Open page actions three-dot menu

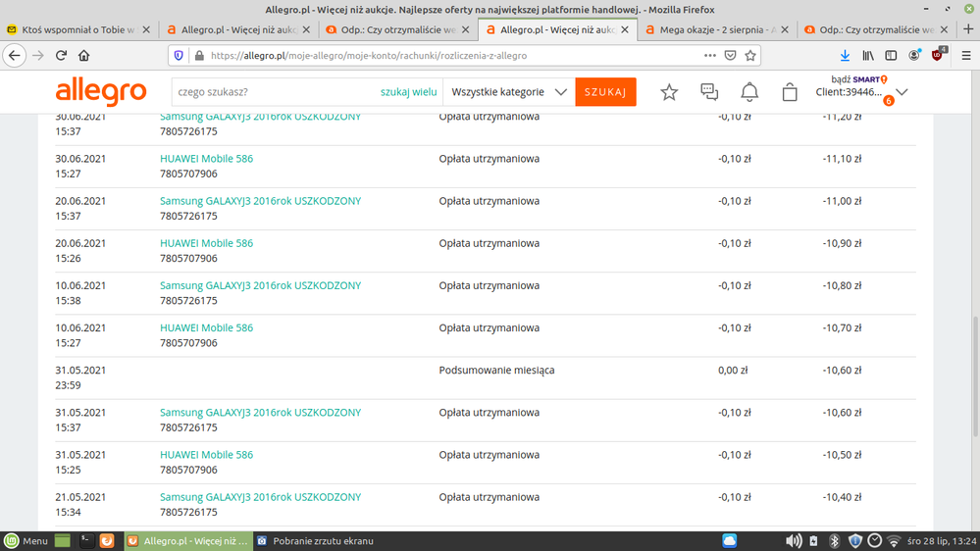pyautogui.click(x=709, y=56)
